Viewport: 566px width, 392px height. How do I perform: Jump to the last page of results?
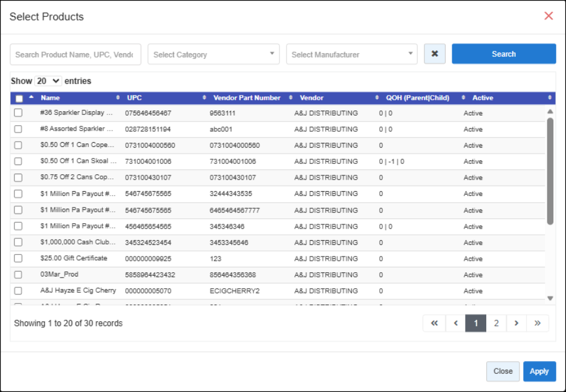[538, 323]
